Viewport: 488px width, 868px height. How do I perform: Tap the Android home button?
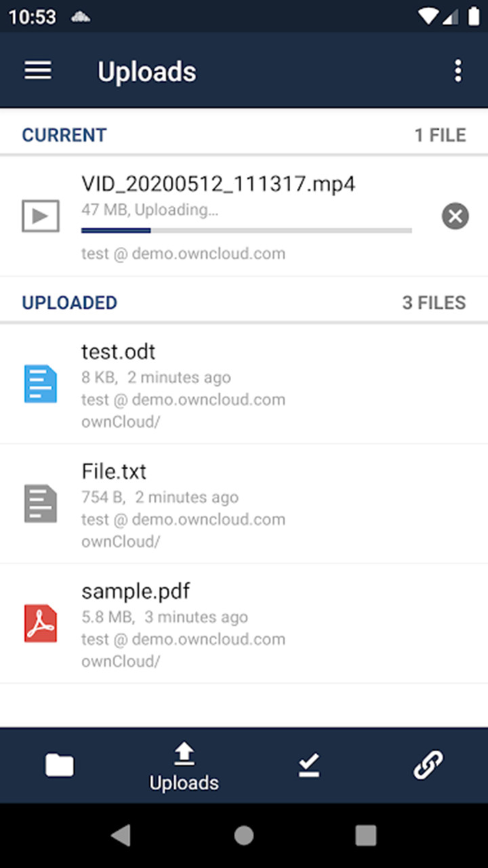click(243, 835)
